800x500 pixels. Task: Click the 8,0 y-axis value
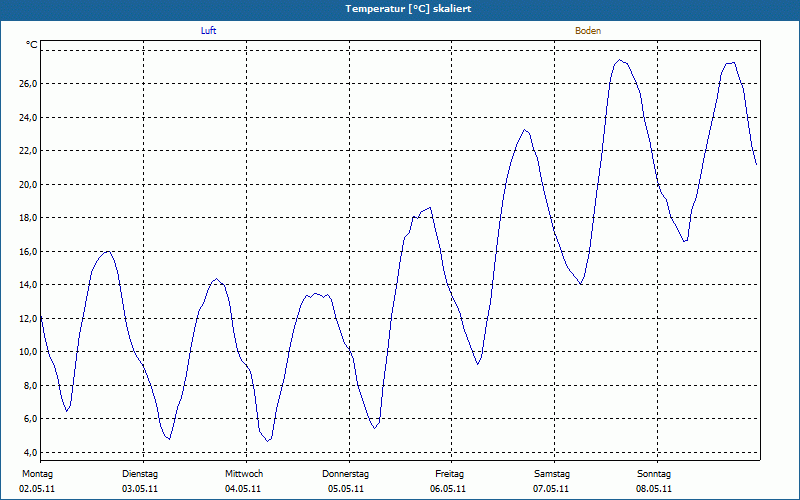coord(31,385)
